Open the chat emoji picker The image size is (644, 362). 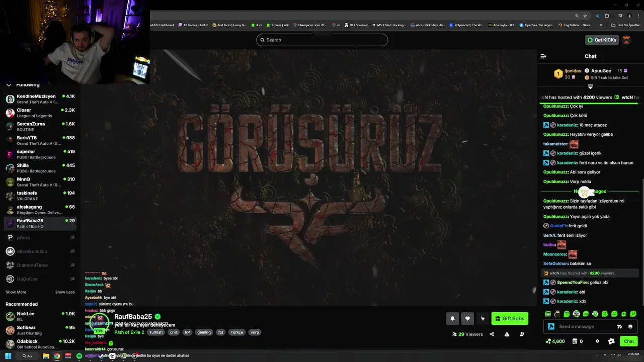click(630, 326)
